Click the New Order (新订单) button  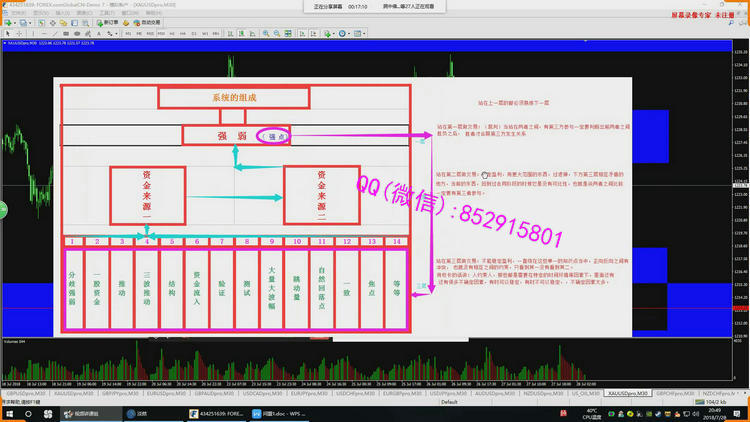[105, 22]
